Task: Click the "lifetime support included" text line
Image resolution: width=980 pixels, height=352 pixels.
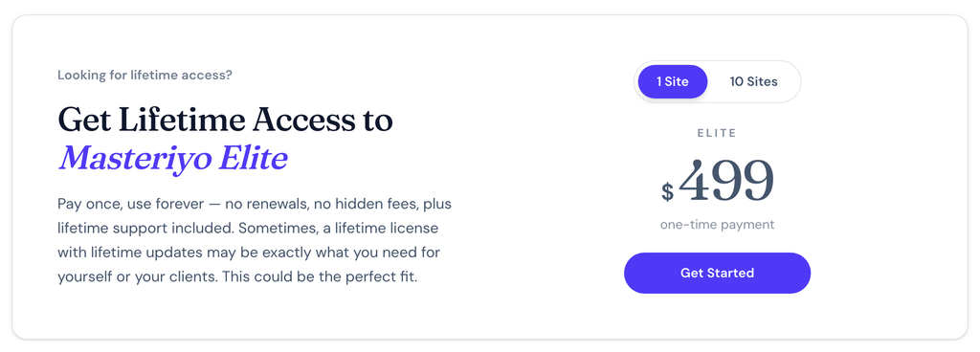Action: 146,229
